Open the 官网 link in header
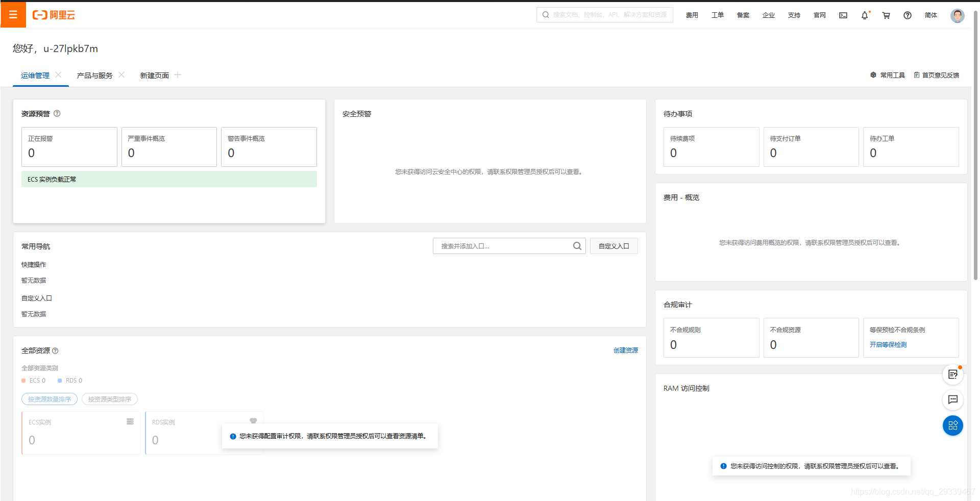 pos(820,15)
